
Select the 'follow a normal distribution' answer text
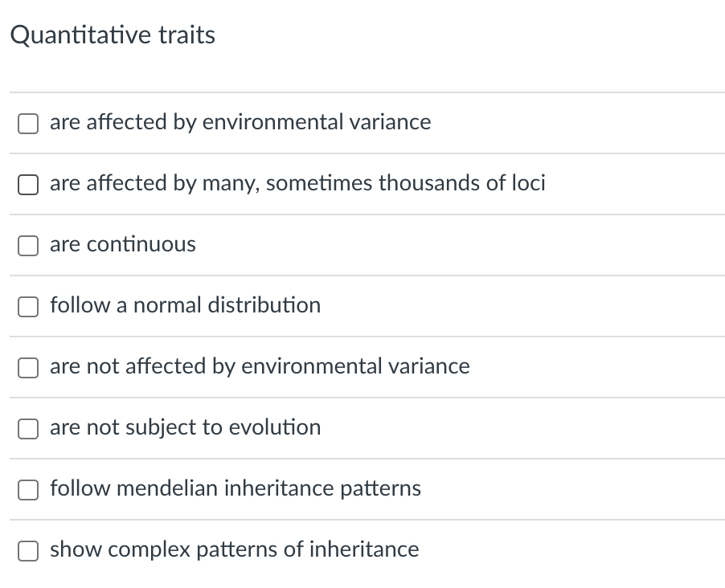tap(185, 305)
